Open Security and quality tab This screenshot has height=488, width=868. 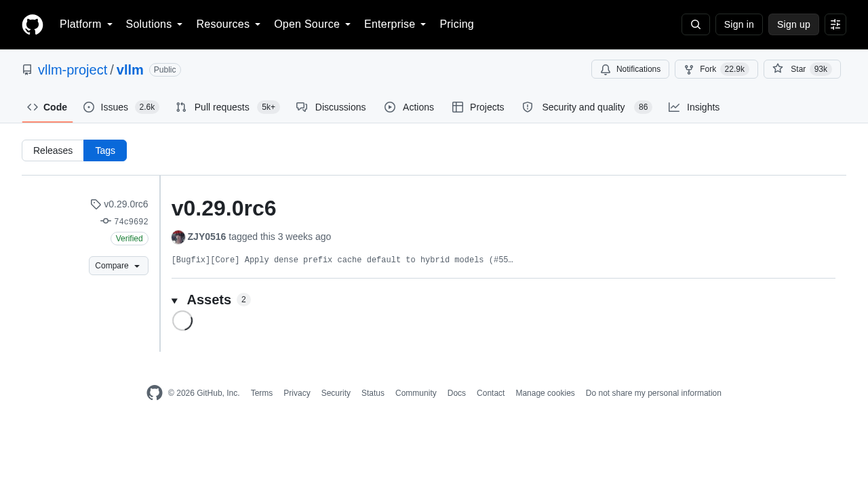tap(587, 107)
